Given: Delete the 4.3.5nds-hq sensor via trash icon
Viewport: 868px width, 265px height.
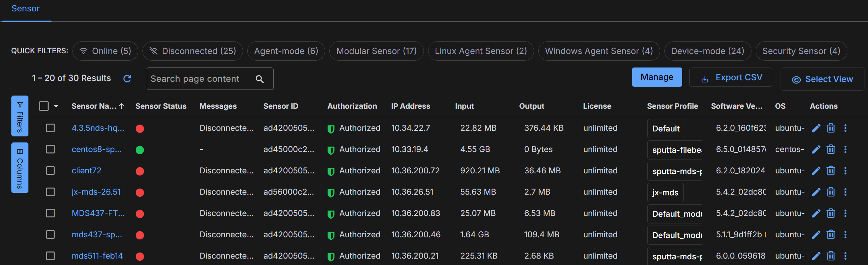Looking at the screenshot, I should [x=831, y=128].
